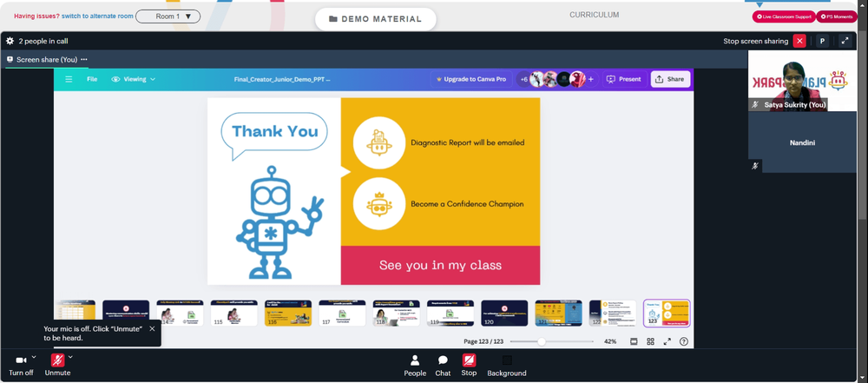
Task: Open Background settings
Action: 507,366
